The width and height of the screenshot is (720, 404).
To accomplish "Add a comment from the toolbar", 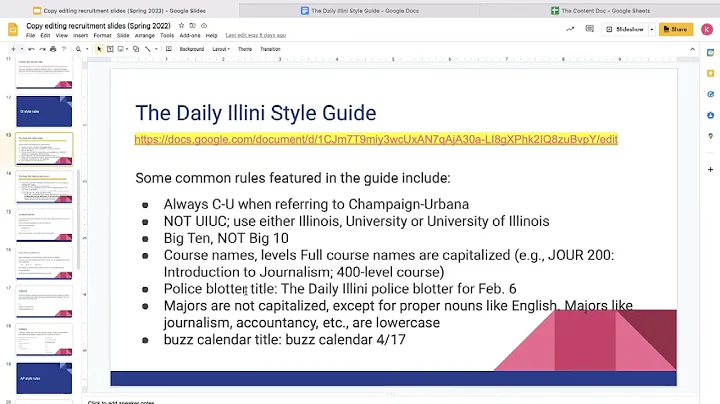I will [x=169, y=49].
